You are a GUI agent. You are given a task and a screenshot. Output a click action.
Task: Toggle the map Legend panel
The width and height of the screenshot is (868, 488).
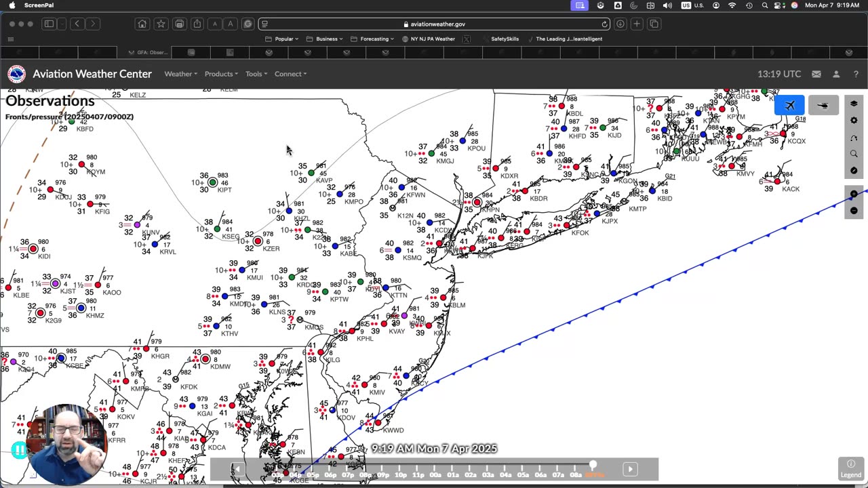click(x=850, y=468)
